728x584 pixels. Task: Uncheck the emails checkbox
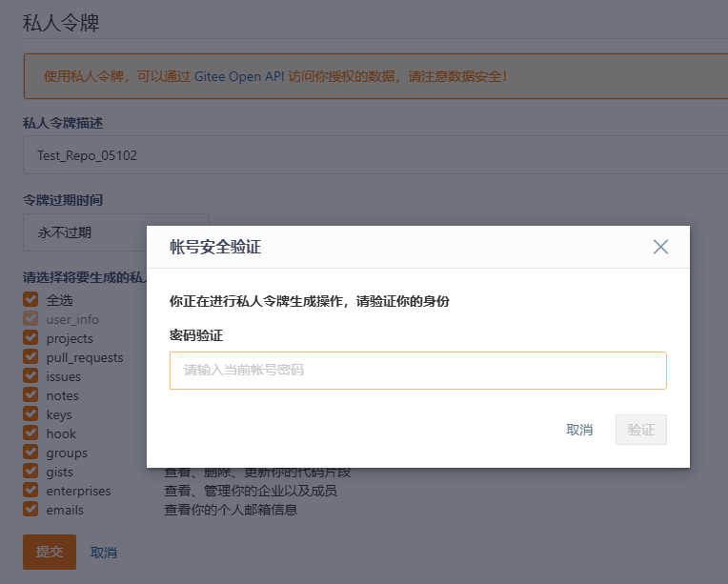[x=30, y=510]
